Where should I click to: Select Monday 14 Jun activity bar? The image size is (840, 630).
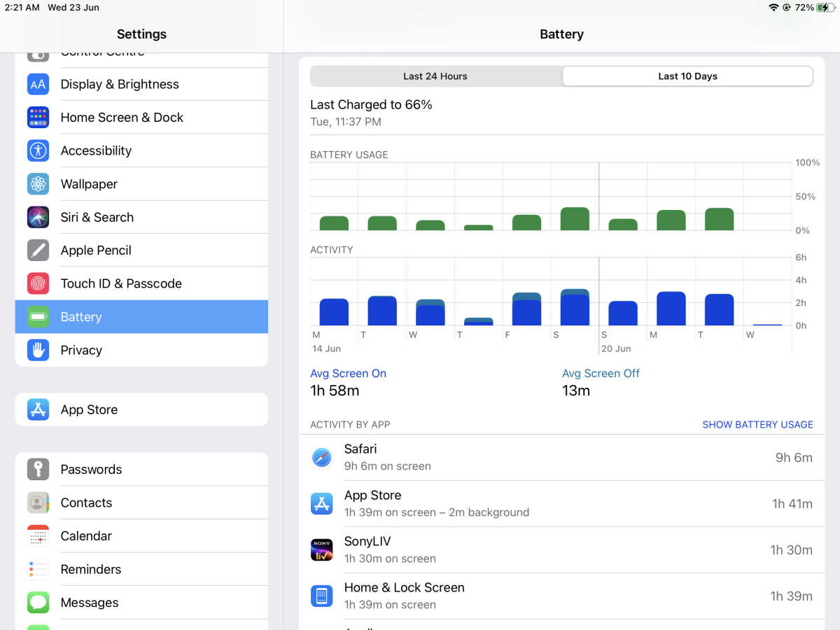[x=334, y=312]
